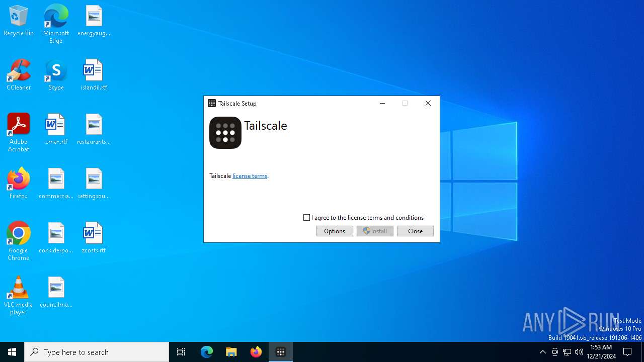Click the Install button
Screen dimensions: 644x362
375,231
